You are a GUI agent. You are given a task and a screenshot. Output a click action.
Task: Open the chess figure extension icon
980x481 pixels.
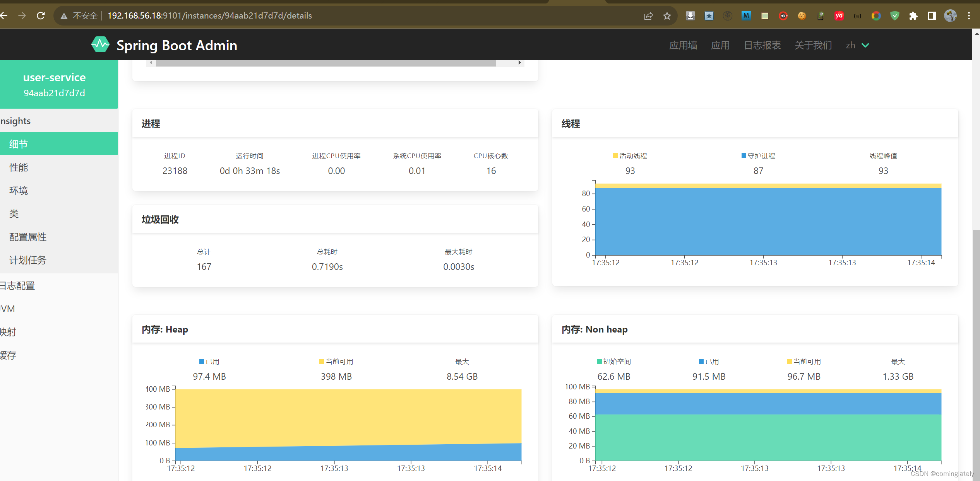(820, 16)
